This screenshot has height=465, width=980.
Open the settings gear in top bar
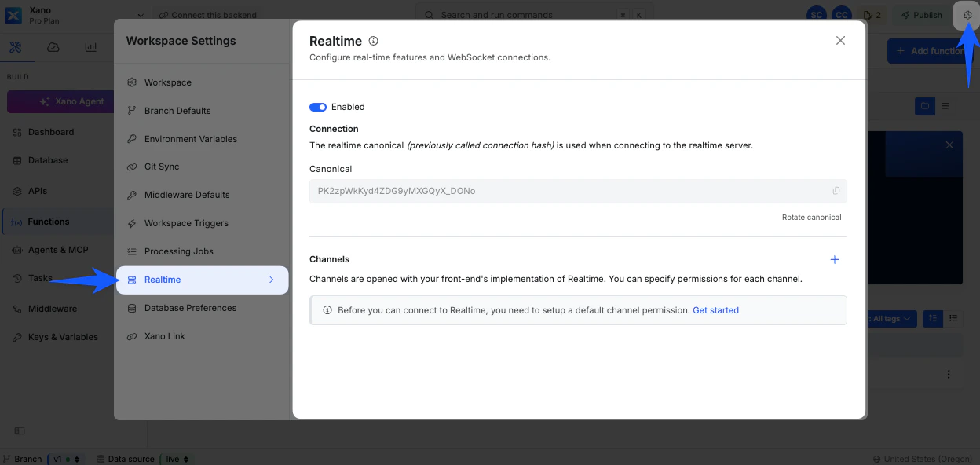click(x=967, y=15)
